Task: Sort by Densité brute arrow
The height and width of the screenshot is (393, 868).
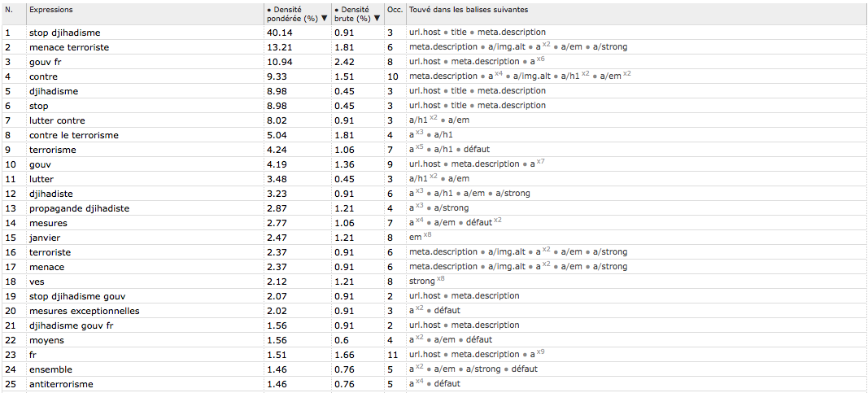Action: tap(377, 18)
